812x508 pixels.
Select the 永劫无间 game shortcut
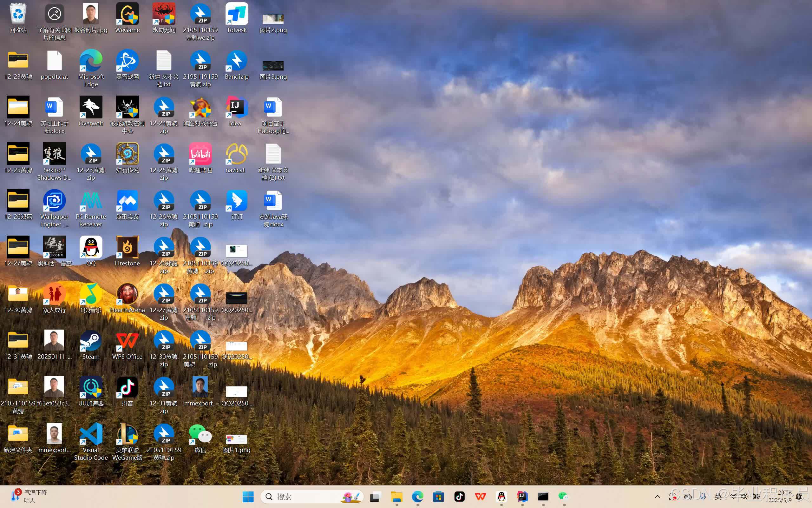[164, 18]
